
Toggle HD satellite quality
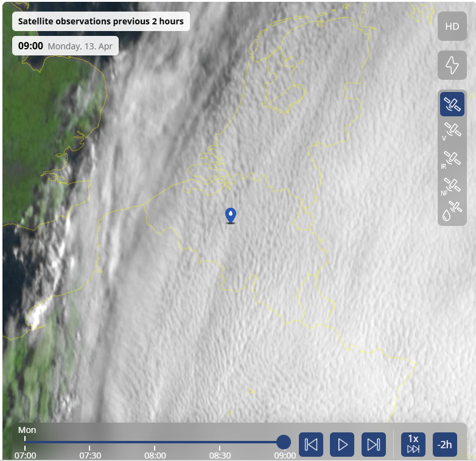[x=452, y=26]
